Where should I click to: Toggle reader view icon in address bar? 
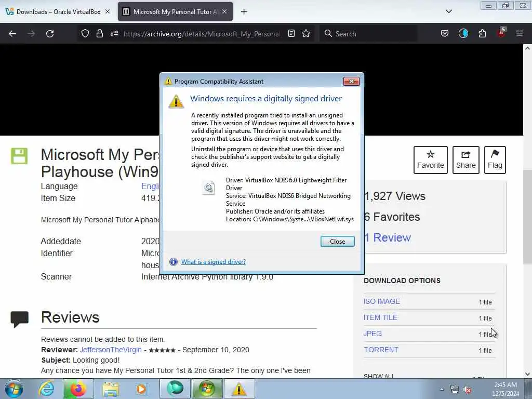pos(291,33)
